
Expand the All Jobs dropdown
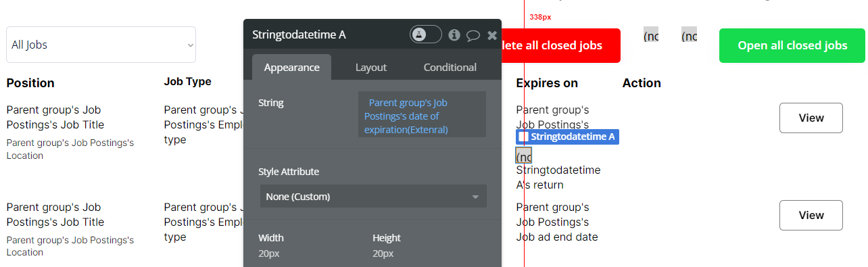tap(101, 45)
